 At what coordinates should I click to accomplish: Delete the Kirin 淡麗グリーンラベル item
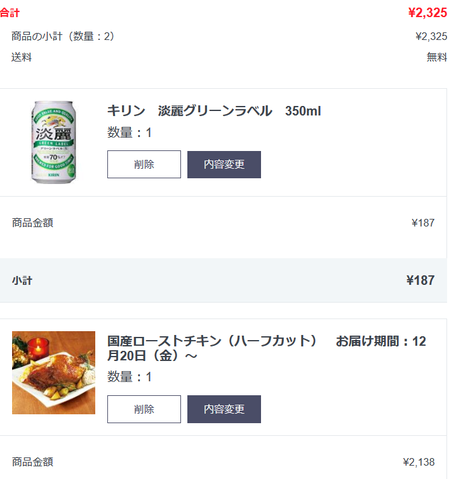click(x=144, y=164)
